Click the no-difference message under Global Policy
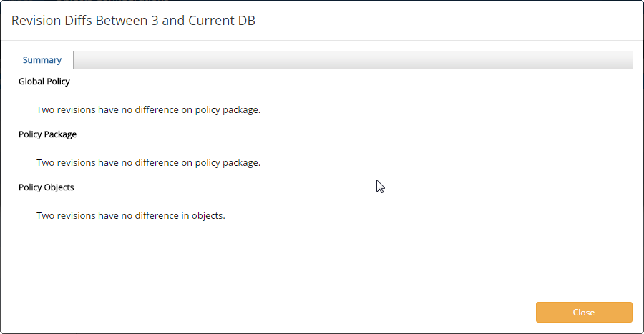 (x=148, y=110)
